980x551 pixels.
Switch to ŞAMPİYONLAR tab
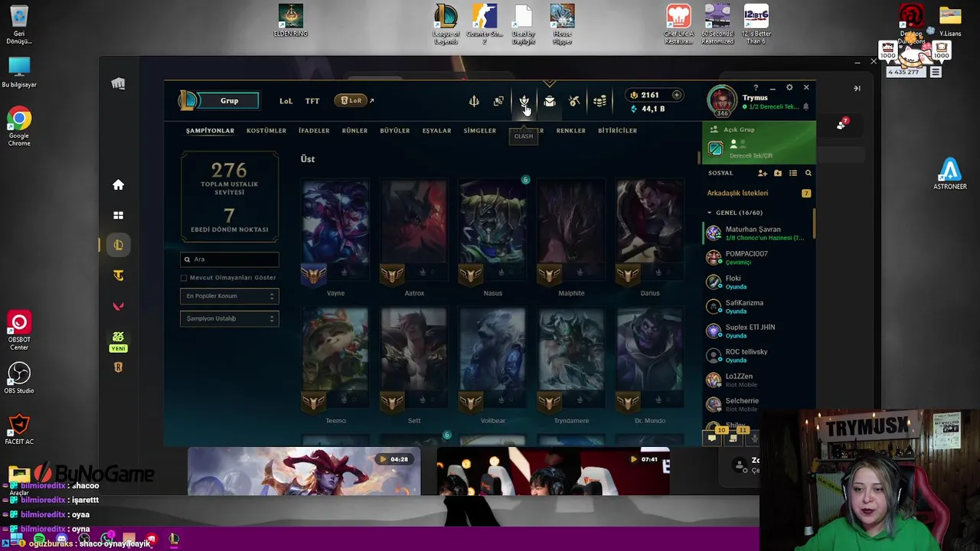click(210, 131)
